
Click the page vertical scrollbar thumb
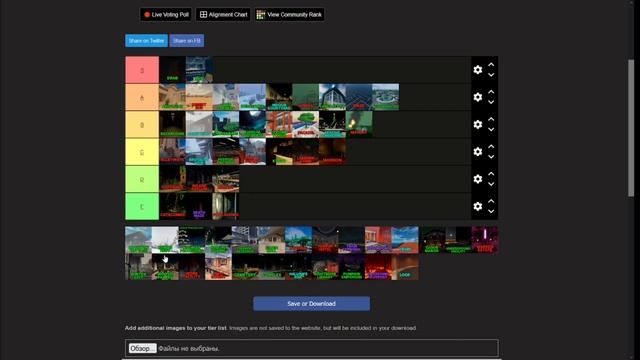point(631,129)
